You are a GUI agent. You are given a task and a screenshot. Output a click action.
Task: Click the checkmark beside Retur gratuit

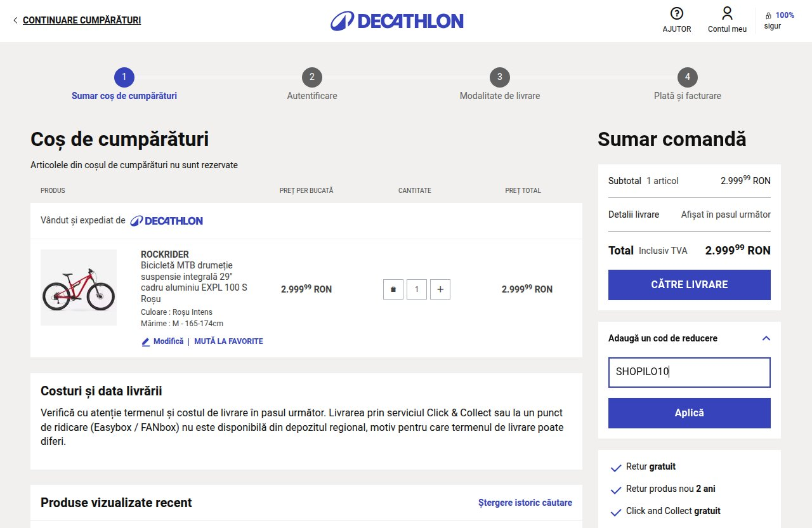615,468
